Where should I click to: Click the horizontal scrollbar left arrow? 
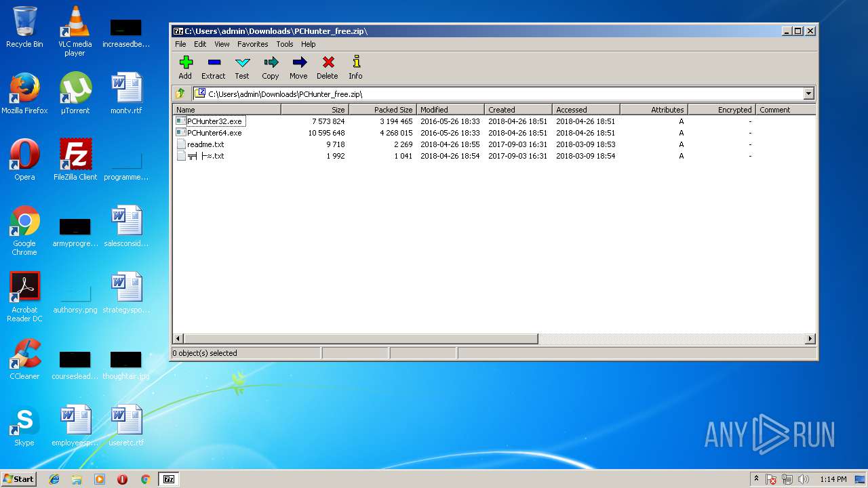click(179, 338)
